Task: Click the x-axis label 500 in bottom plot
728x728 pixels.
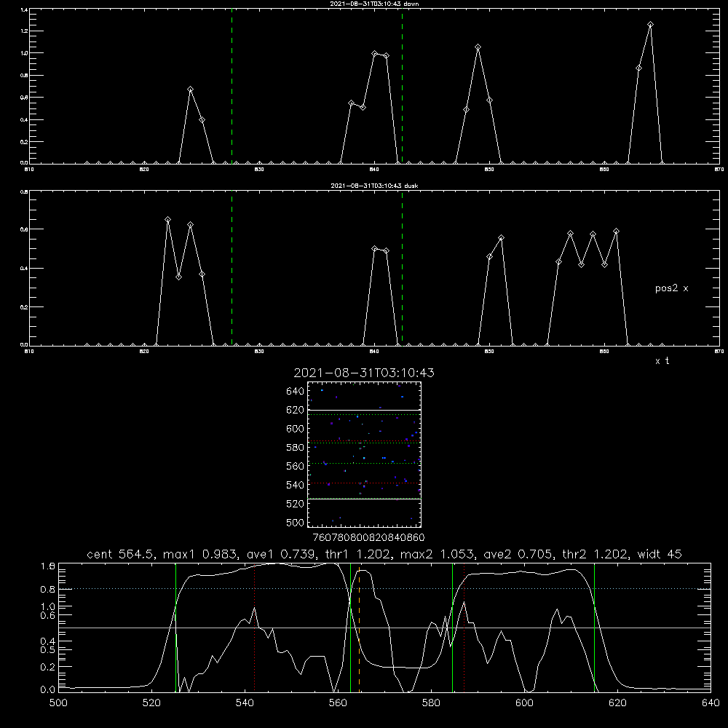Action: click(x=58, y=703)
